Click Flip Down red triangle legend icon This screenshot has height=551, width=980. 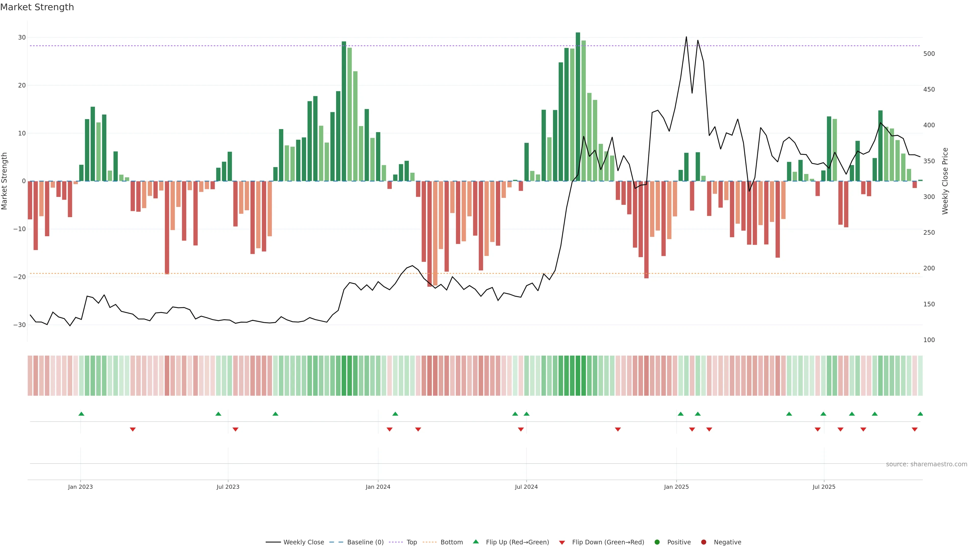click(x=562, y=543)
